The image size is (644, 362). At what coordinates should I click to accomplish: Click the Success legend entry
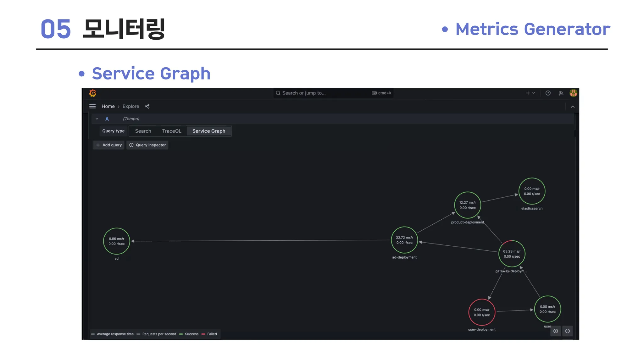pos(189,334)
